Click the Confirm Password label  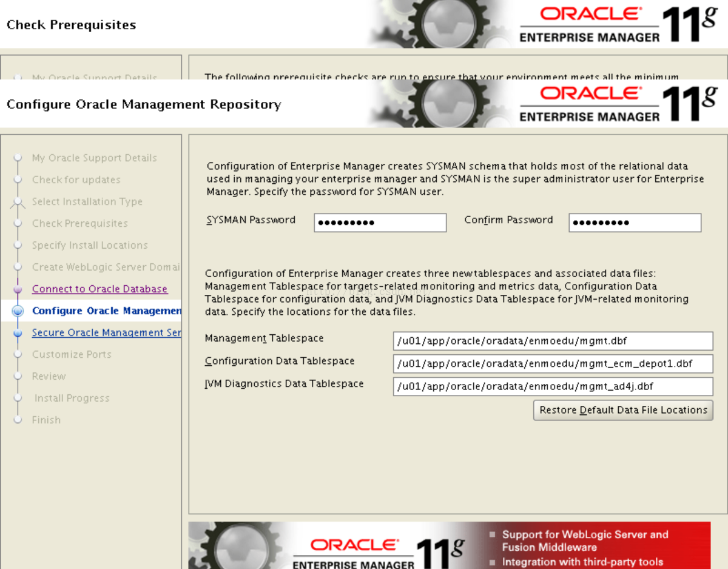pos(508,220)
